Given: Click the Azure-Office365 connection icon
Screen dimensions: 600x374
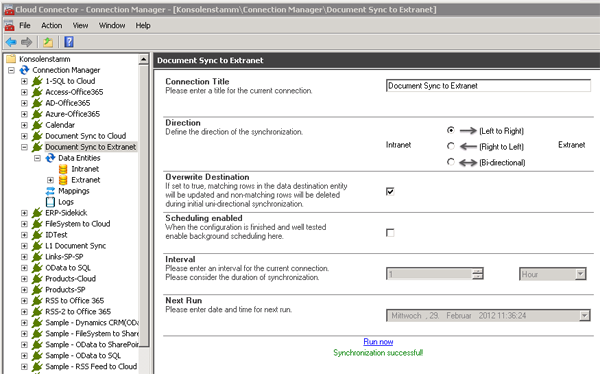Looking at the screenshot, I should pos(37,114).
